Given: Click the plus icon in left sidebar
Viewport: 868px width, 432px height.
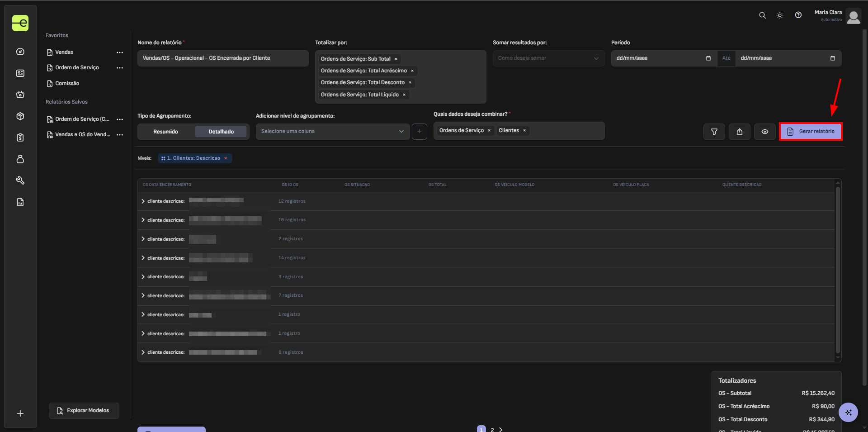Looking at the screenshot, I should [x=20, y=413].
